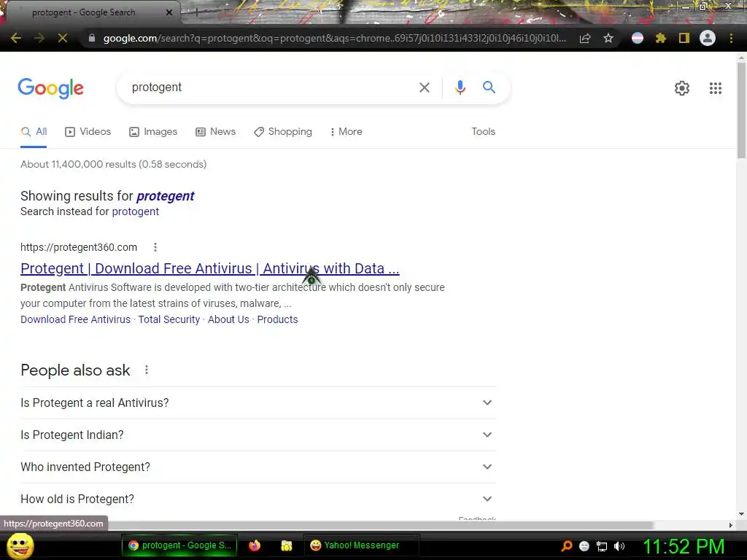
Task: Open the Products sitelink
Action: [x=277, y=319]
